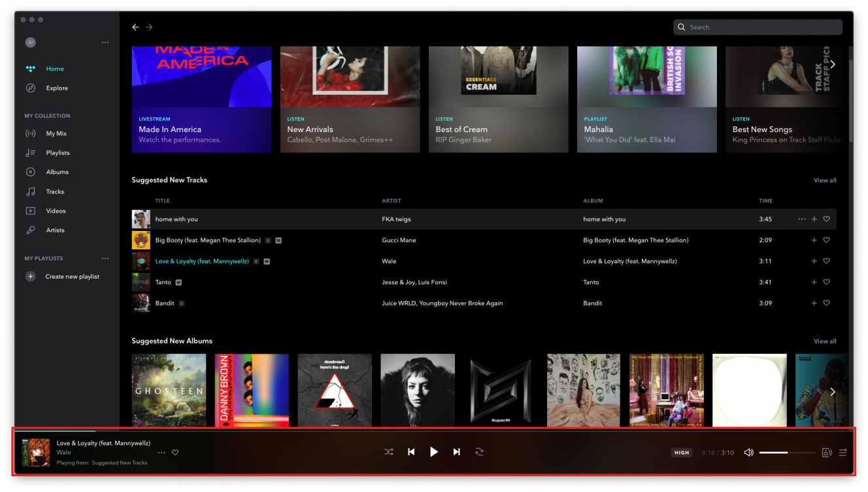Favorite the Tanto track

click(826, 282)
